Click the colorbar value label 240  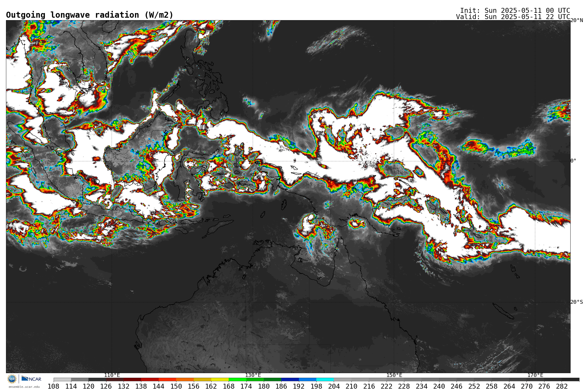(x=439, y=386)
